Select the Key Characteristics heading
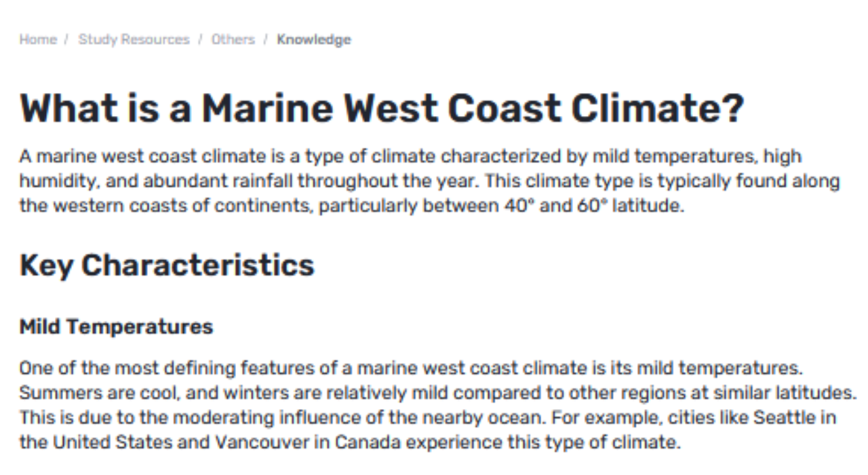This screenshot has width=868, height=475. (x=167, y=265)
